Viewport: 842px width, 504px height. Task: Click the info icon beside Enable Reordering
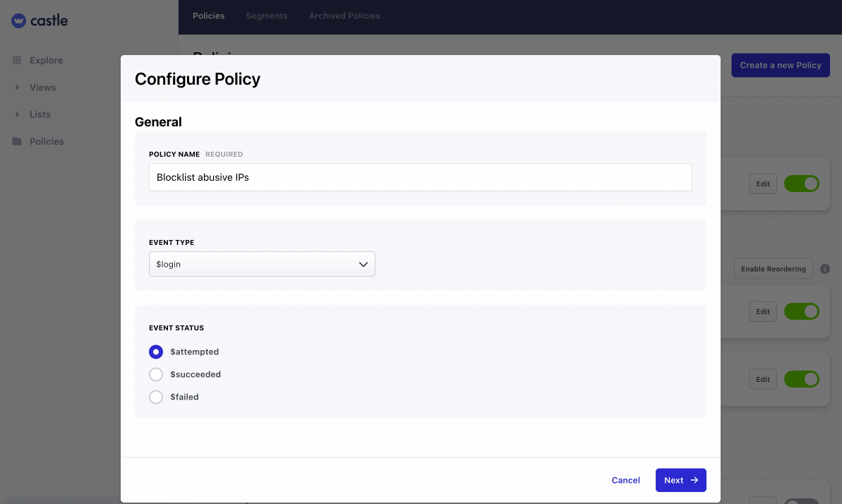pyautogui.click(x=825, y=269)
